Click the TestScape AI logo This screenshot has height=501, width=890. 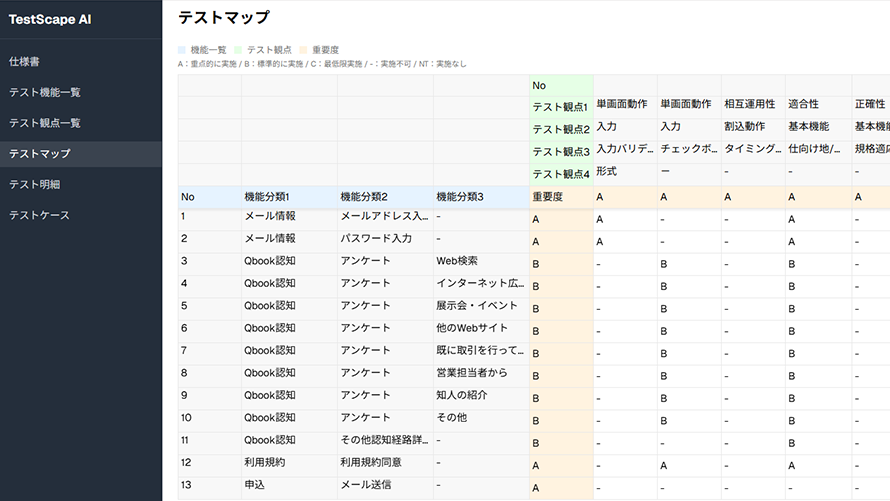tap(50, 19)
